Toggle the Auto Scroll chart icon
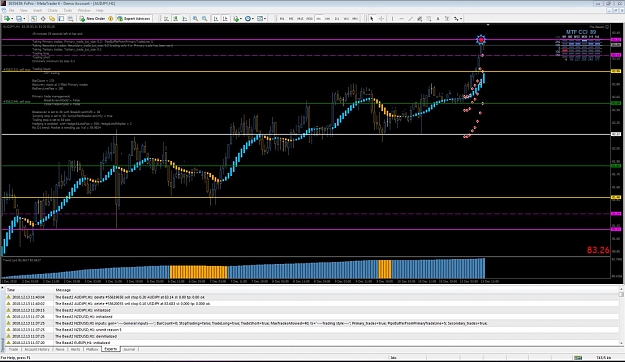625x362 pixels. coord(216,18)
